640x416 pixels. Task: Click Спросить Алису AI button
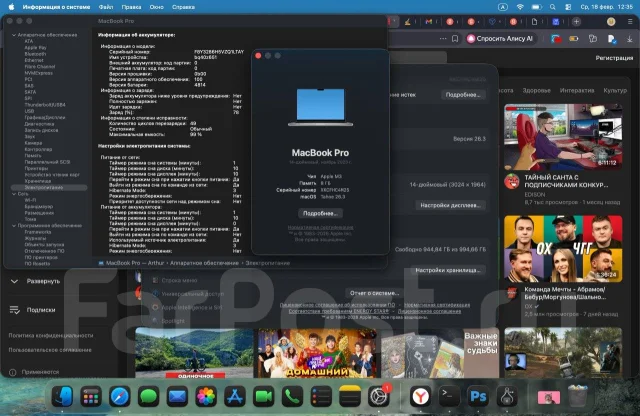point(500,39)
